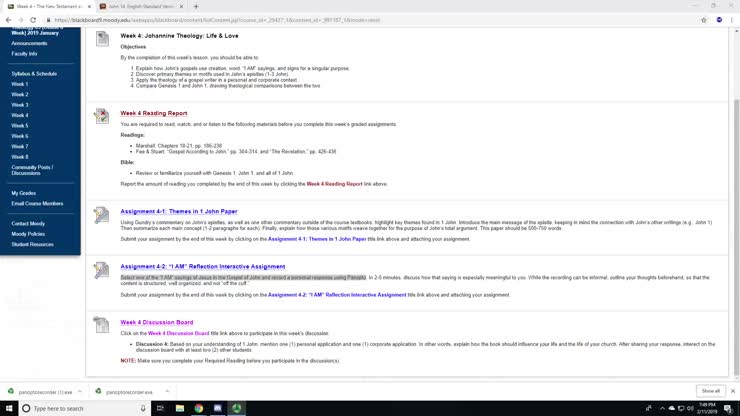Open Week 4 in the course sidebar
Viewport: 740px width, 416px height.
[x=20, y=115]
